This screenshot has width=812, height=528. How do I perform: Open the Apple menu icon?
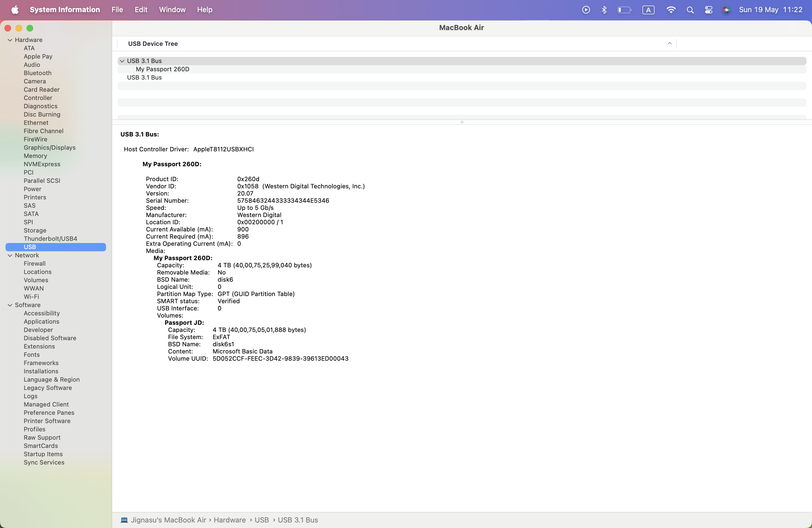(x=15, y=10)
